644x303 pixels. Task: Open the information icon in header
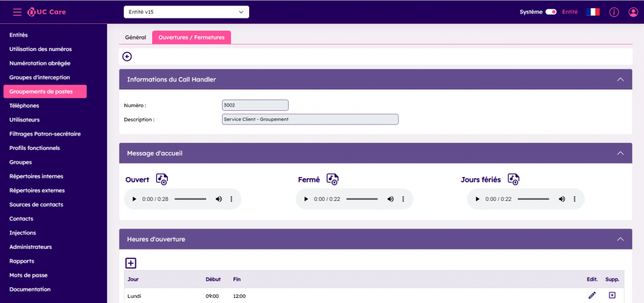(614, 12)
